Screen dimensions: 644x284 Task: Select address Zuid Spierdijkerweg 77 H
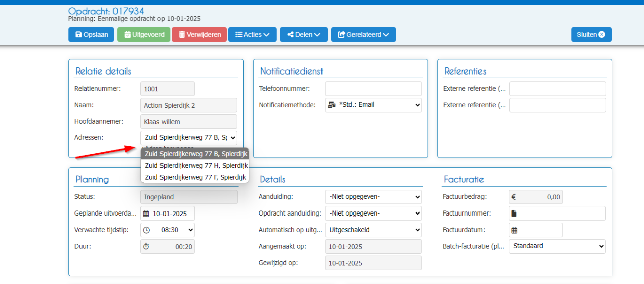(195, 165)
